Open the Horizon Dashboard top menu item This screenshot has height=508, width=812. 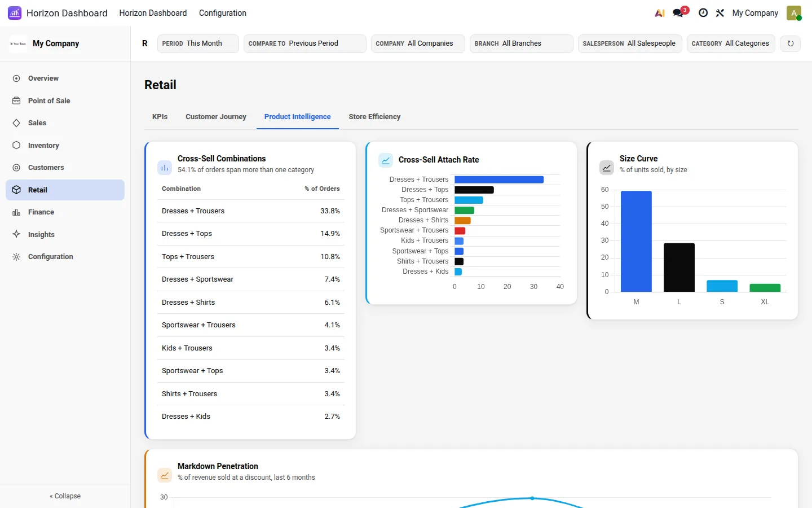click(153, 13)
